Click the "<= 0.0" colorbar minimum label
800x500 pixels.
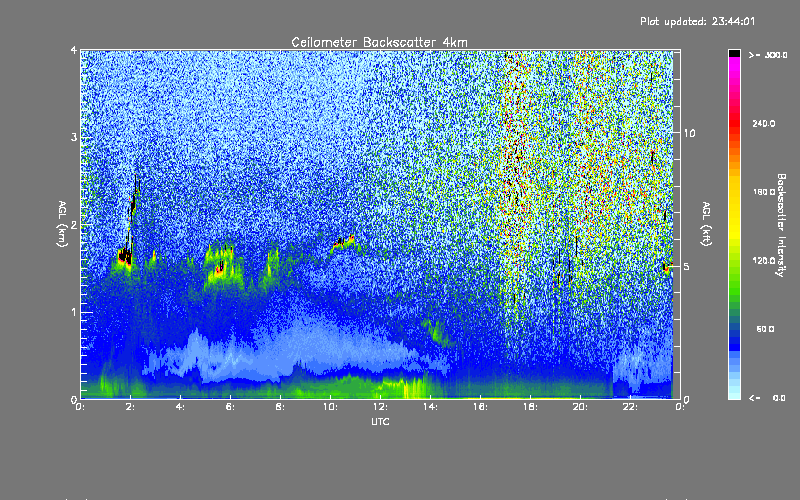click(767, 397)
